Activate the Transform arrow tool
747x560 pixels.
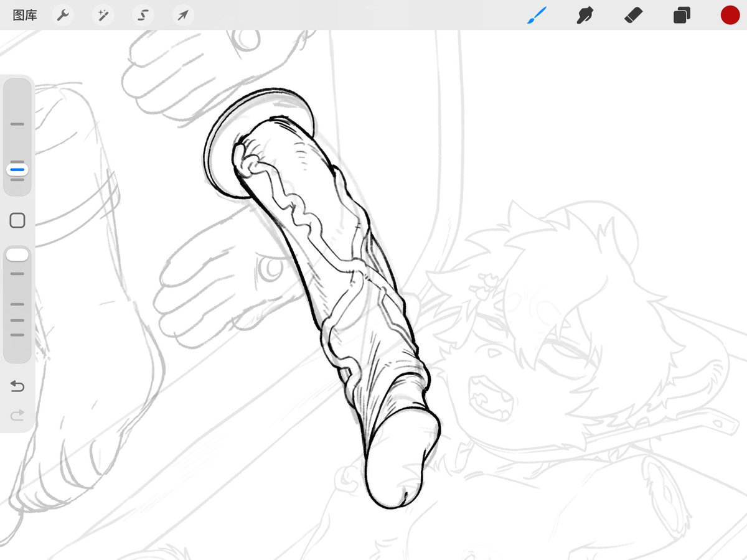pos(182,15)
